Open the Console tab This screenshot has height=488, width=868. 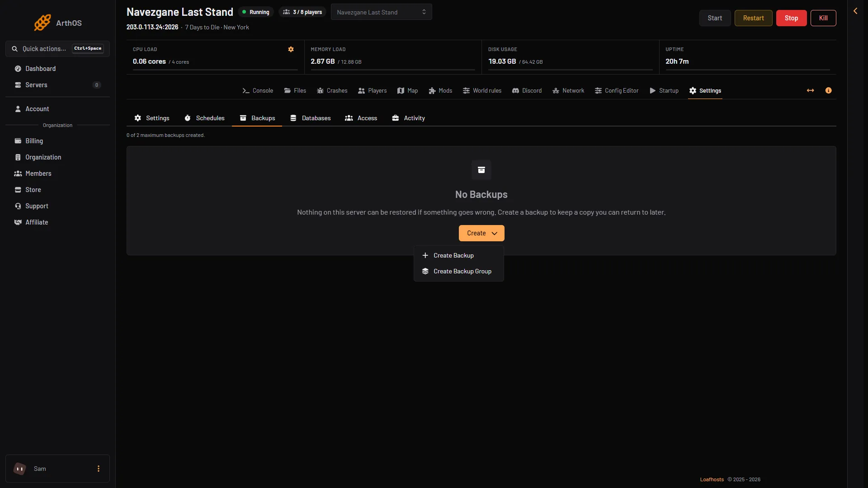click(258, 91)
